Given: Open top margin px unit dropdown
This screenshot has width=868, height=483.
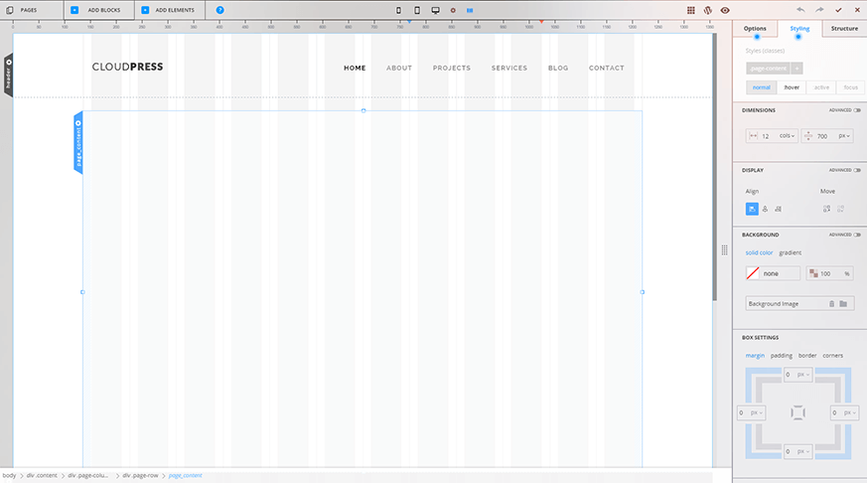Looking at the screenshot, I should pyautogui.click(x=802, y=375).
